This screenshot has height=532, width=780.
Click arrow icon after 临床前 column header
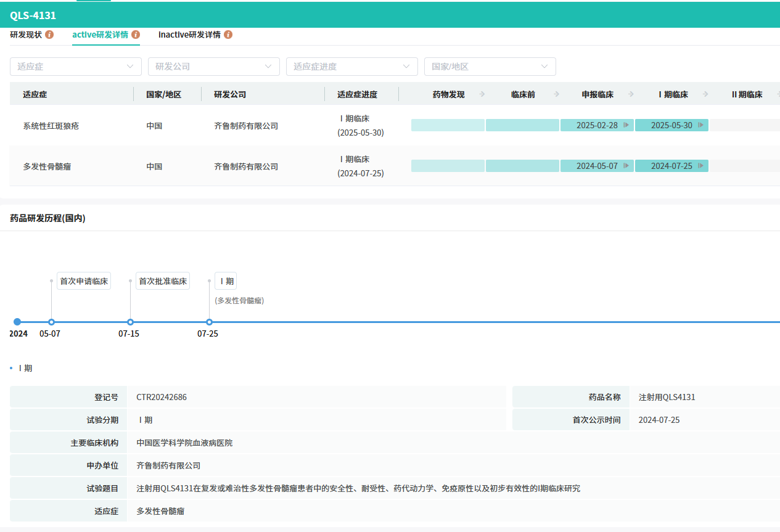pos(556,94)
